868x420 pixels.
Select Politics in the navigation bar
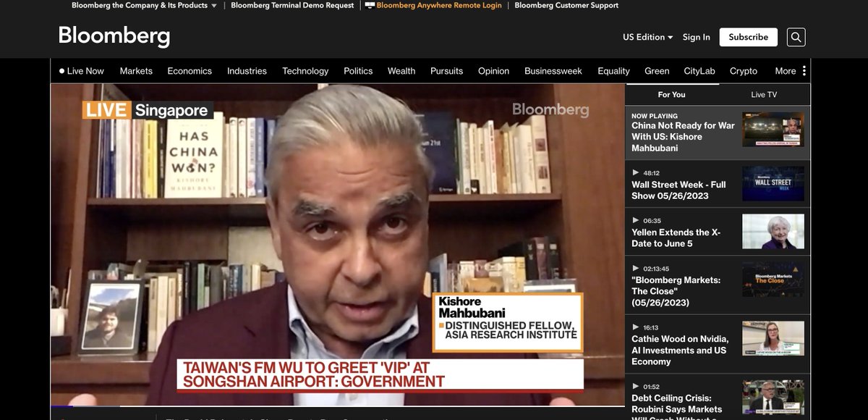358,71
